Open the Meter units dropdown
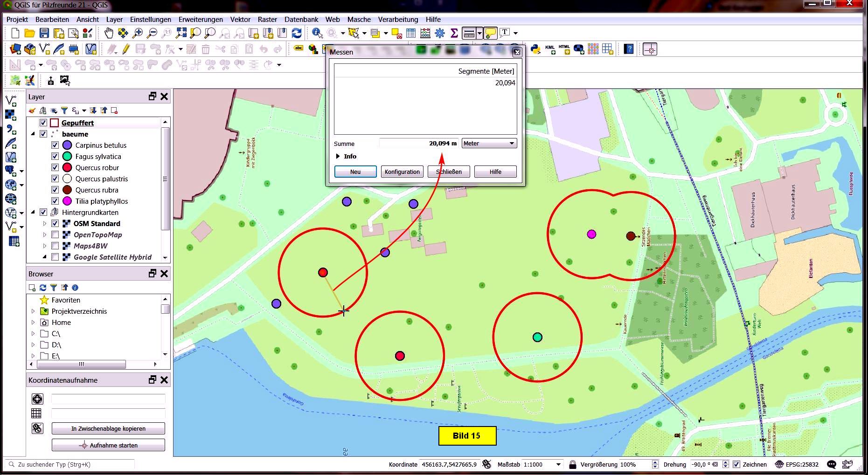The height and width of the screenshot is (475, 868). 489,144
